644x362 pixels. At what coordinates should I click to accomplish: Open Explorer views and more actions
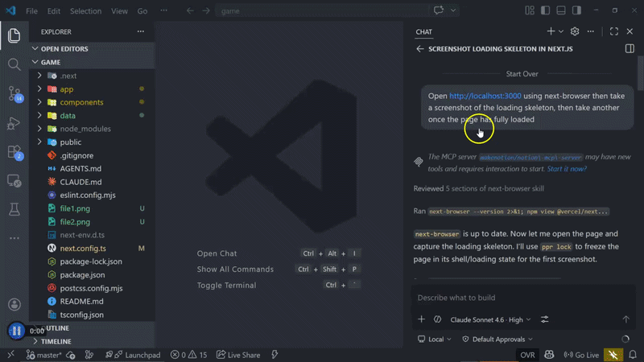pyautogui.click(x=140, y=31)
